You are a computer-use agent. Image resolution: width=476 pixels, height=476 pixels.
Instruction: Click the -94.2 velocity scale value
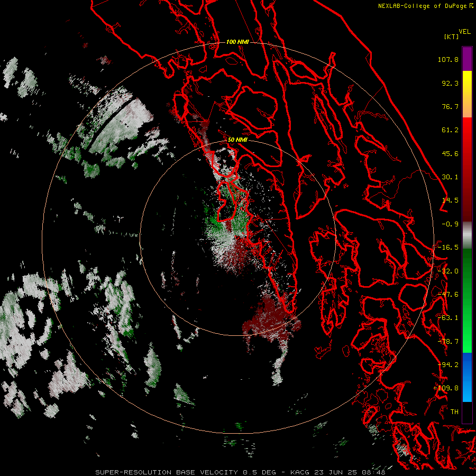tap(448, 365)
